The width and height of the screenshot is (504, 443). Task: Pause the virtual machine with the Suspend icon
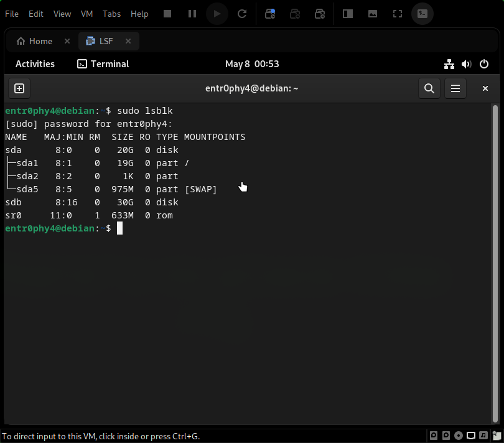[x=192, y=14]
